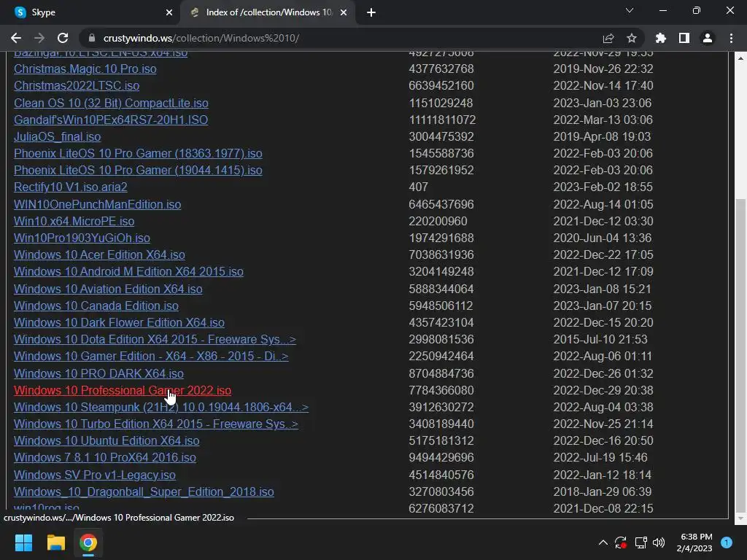Open Windows 10 Aviation Edition X64.iso
The image size is (747, 560).
108,289
